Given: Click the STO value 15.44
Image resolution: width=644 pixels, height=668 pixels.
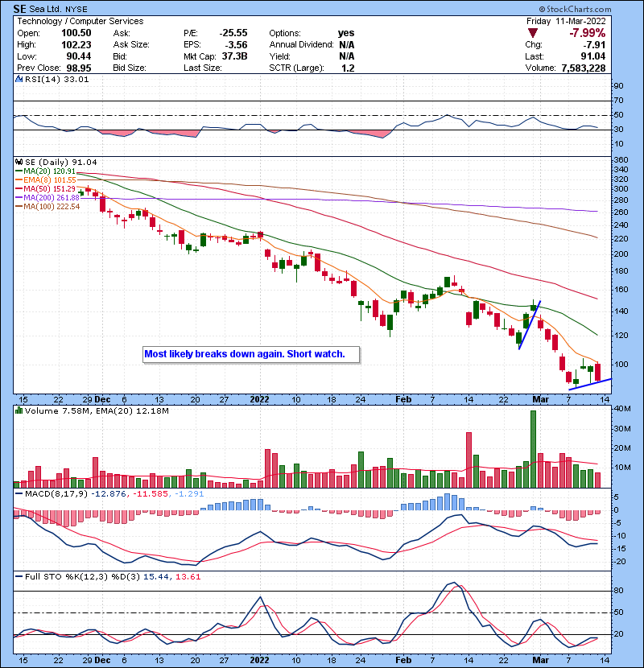Looking at the screenshot, I should pos(155,577).
